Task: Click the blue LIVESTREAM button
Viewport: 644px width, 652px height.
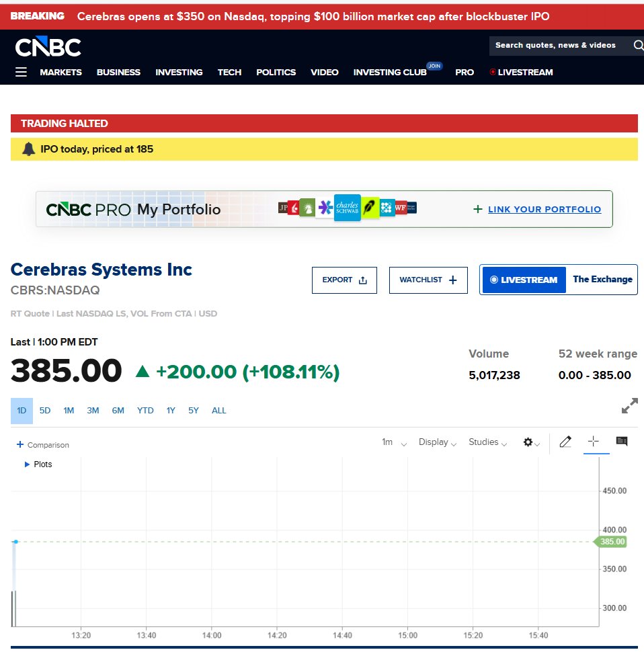Action: 524,280
